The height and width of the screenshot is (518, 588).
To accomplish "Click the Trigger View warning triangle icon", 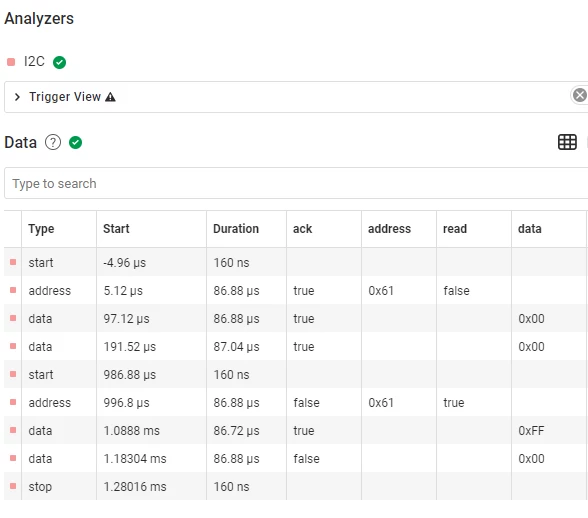I will pos(110,97).
